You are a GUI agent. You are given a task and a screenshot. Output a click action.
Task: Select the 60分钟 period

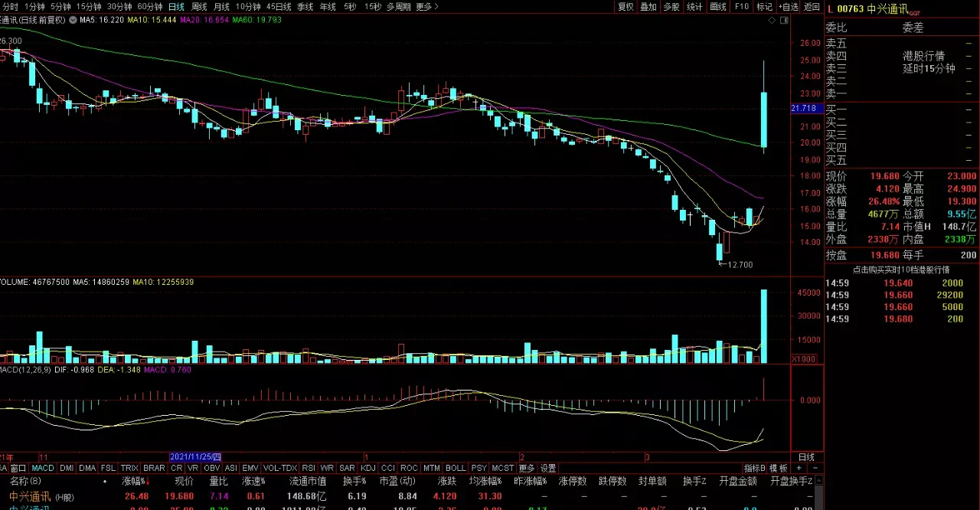150,7
